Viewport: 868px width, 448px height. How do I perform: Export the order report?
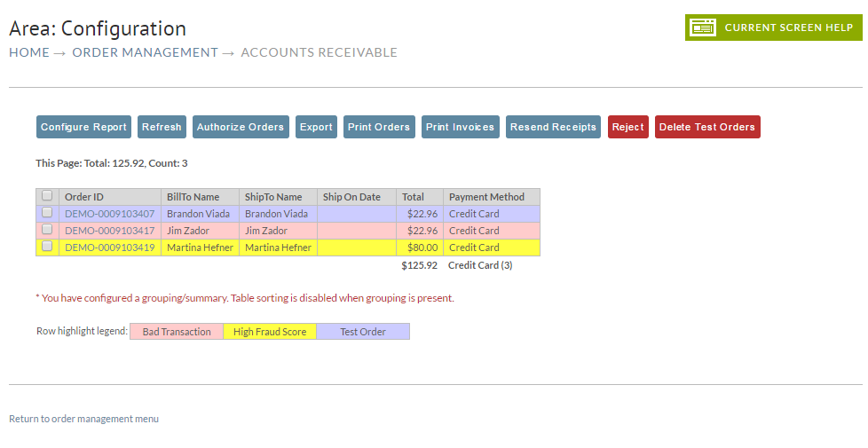pos(316,127)
